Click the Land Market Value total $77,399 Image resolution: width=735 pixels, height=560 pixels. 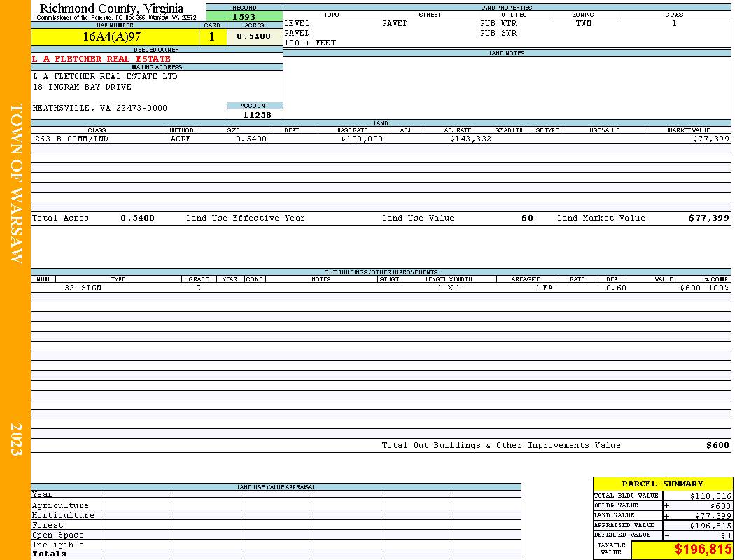coord(708,218)
